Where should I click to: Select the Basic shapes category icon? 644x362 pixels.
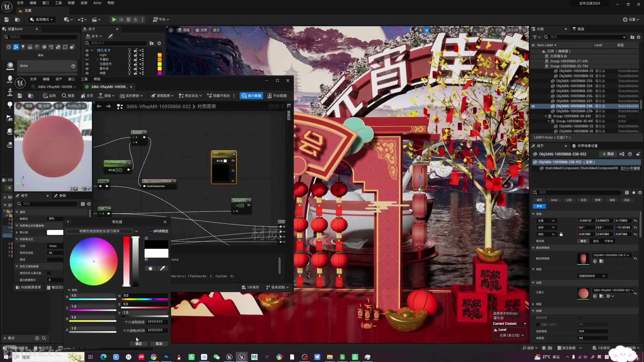pos(16,47)
